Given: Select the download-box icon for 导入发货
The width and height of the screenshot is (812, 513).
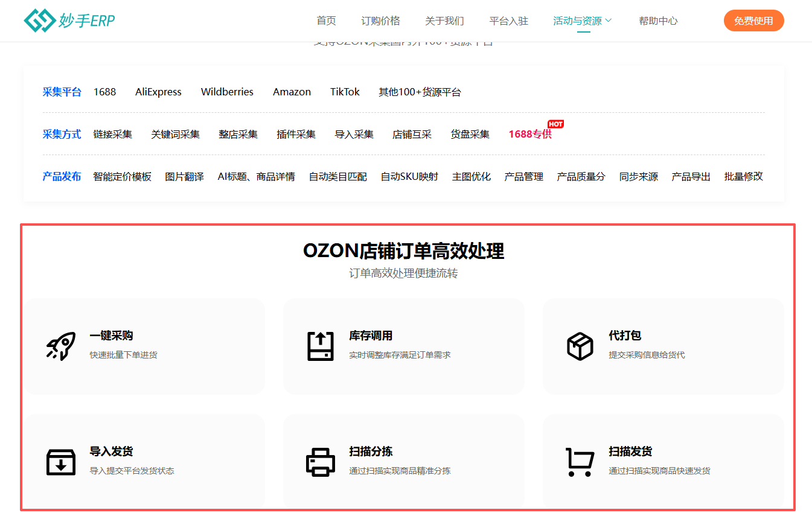Looking at the screenshot, I should [x=60, y=462].
